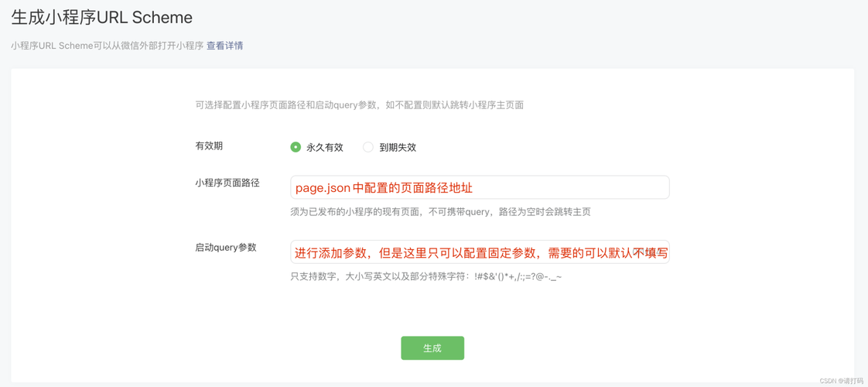868x387 pixels.
Task: Click the 生成小程序URL Scheme heading
Action: click(x=102, y=18)
